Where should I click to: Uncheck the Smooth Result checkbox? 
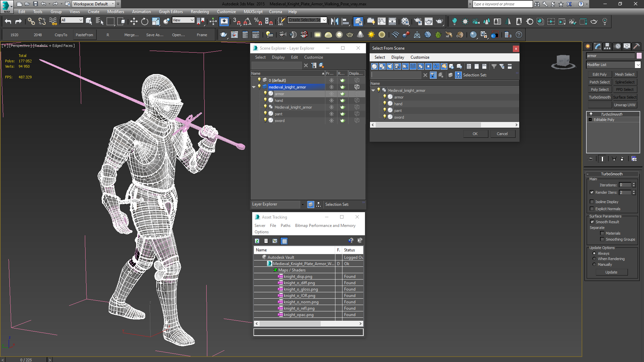click(x=592, y=222)
